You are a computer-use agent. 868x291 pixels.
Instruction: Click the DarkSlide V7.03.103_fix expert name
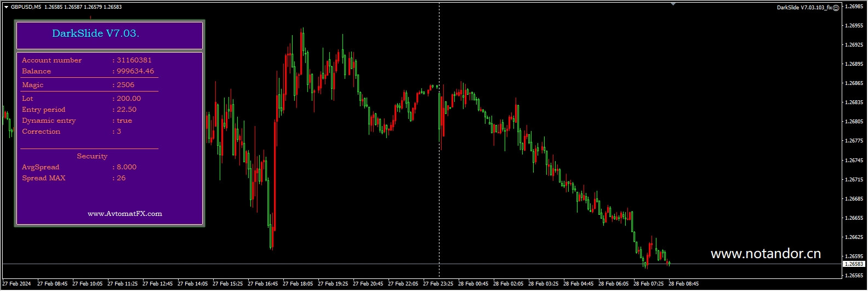pyautogui.click(x=804, y=8)
